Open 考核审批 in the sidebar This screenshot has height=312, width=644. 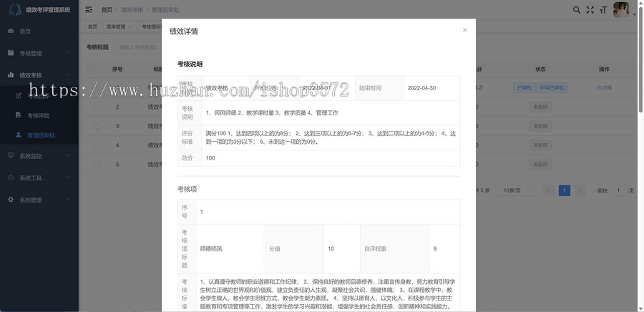(39, 115)
